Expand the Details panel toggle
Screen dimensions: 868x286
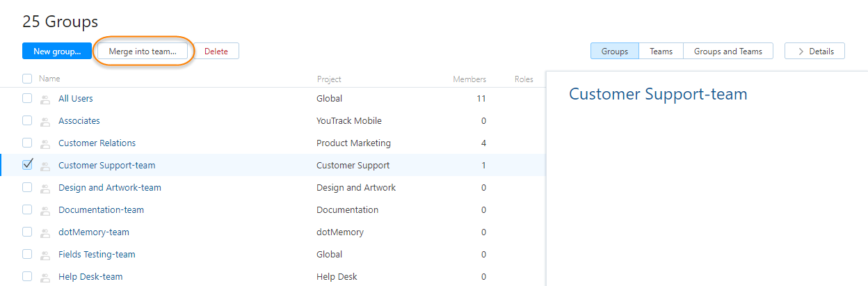click(814, 51)
